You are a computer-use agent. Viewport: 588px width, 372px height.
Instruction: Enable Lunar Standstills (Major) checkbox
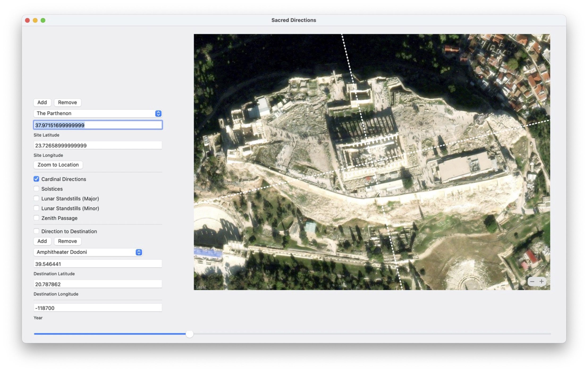[36, 199]
